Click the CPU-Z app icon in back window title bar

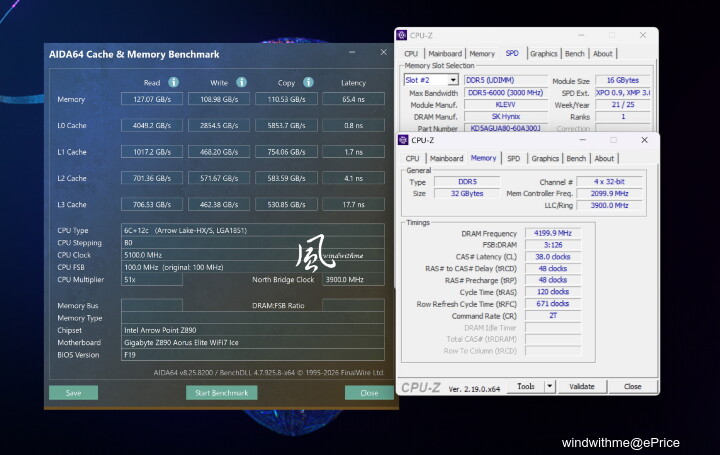401,35
